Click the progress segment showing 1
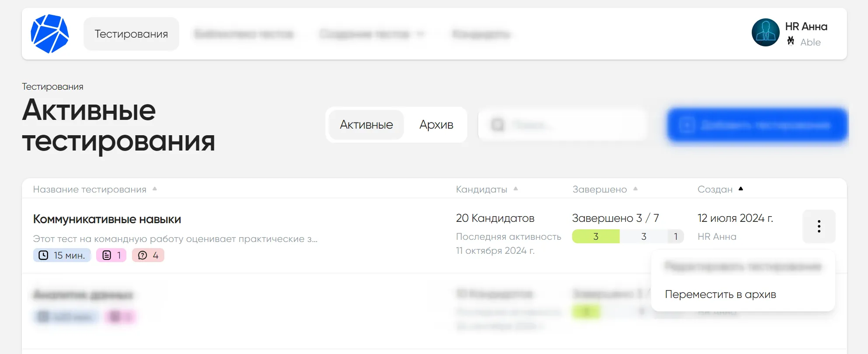 click(676, 236)
